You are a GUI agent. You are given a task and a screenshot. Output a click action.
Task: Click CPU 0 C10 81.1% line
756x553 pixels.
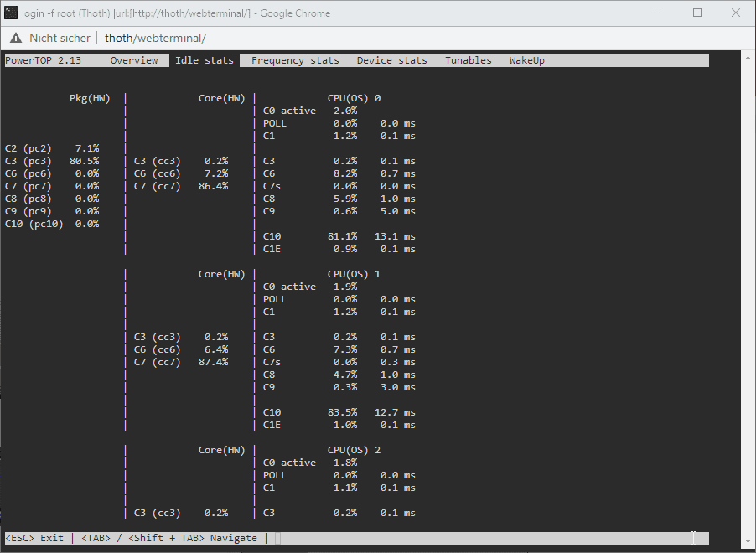[x=339, y=237]
